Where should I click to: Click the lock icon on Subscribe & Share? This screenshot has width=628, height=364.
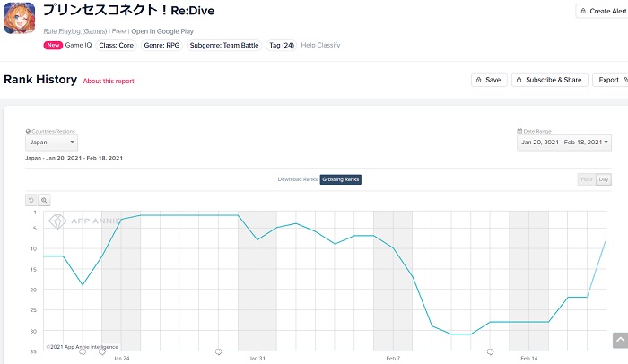[x=519, y=80]
